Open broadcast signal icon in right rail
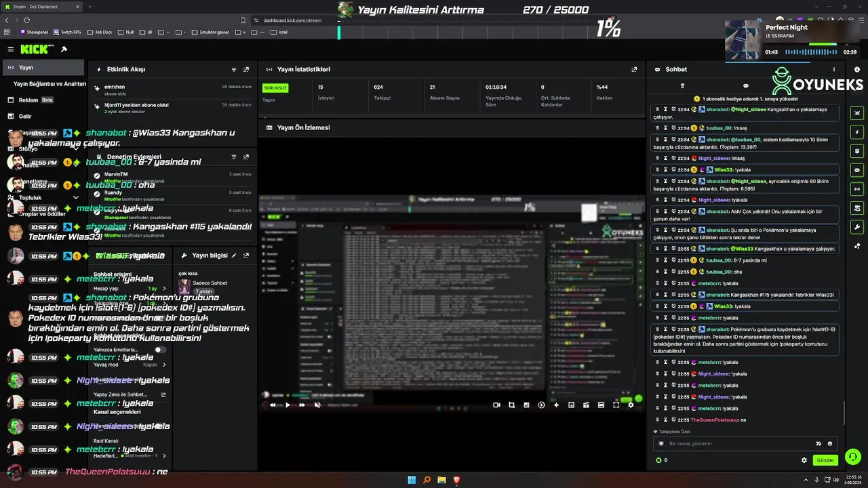Screen dimensions: 868x488 pos(857,189)
